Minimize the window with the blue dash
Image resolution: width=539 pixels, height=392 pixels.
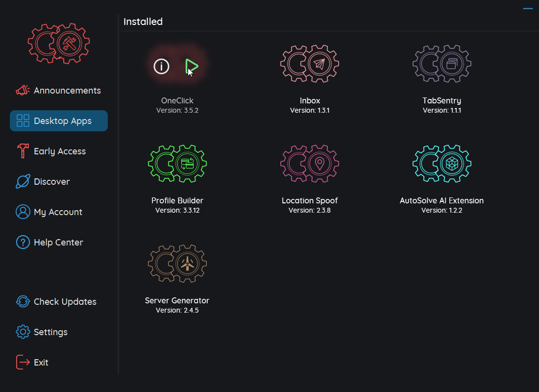[528, 9]
